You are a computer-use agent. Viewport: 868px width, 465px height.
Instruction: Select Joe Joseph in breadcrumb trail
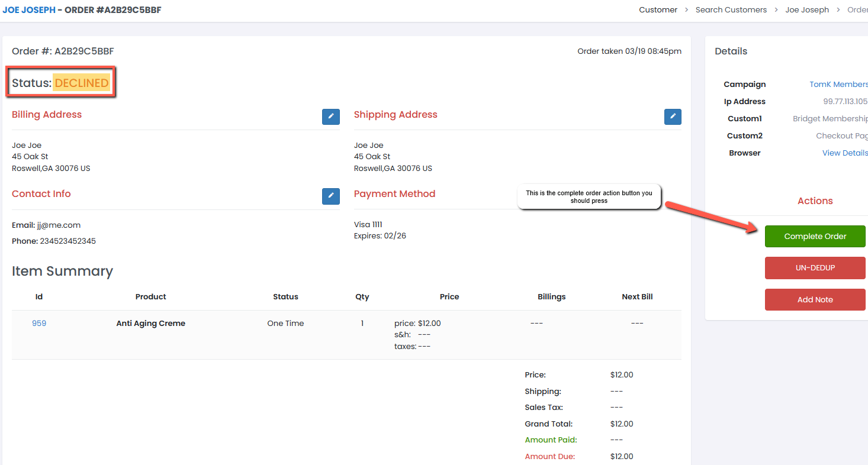coord(806,10)
